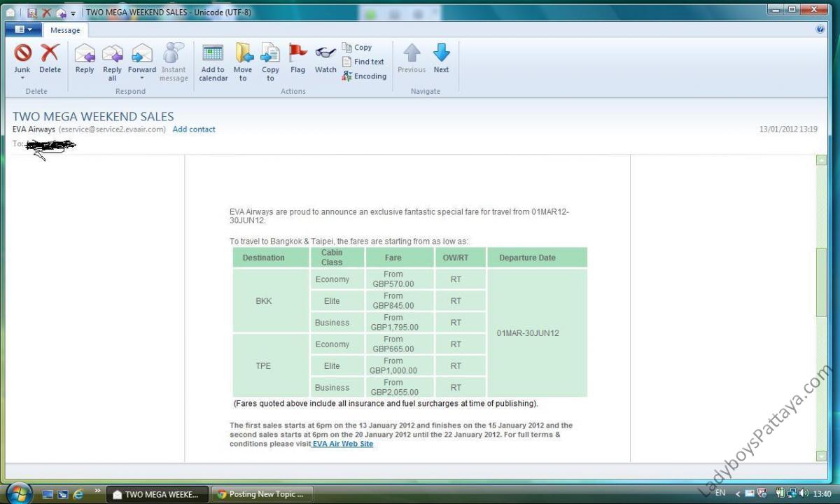Mark the message as Junk
The width and height of the screenshot is (840, 504).
click(x=22, y=57)
